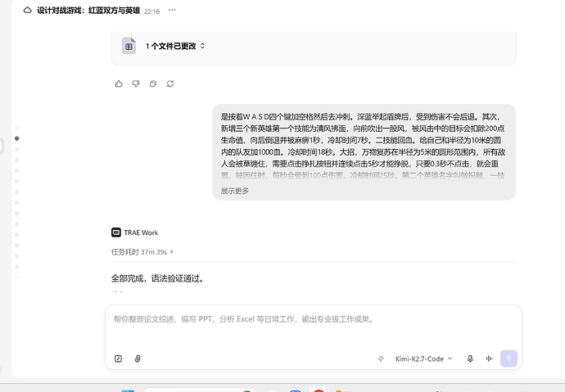The image size is (565, 392).
Task: Copy the response with the copy icon
Action: click(153, 83)
